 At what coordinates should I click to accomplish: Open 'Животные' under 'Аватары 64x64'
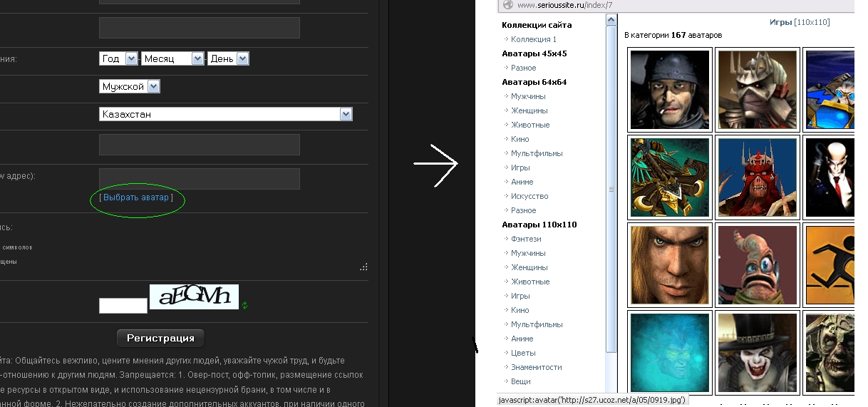pos(530,125)
